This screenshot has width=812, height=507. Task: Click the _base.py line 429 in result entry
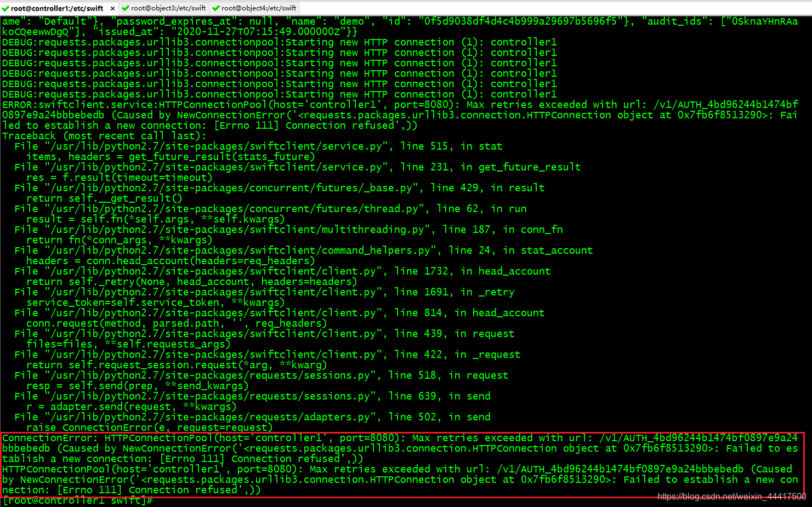click(280, 188)
